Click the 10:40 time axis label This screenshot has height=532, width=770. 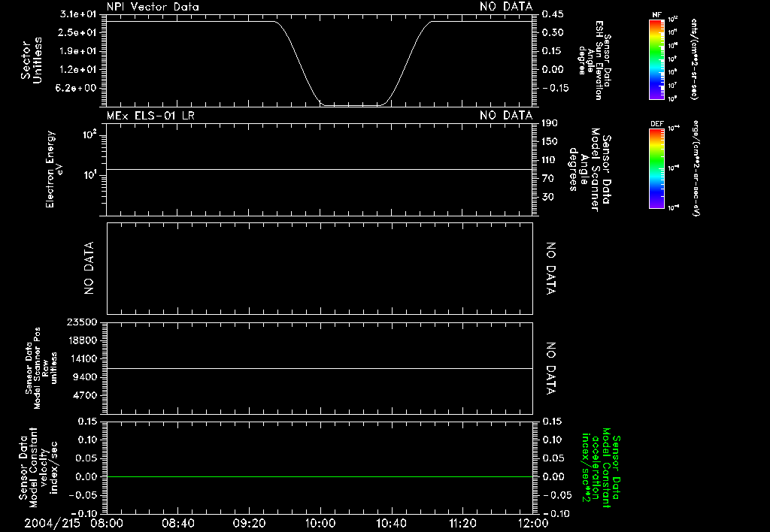coord(391,524)
